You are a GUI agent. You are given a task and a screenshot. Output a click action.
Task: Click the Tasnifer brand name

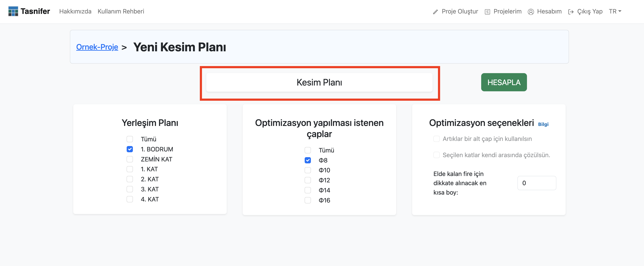(35, 11)
